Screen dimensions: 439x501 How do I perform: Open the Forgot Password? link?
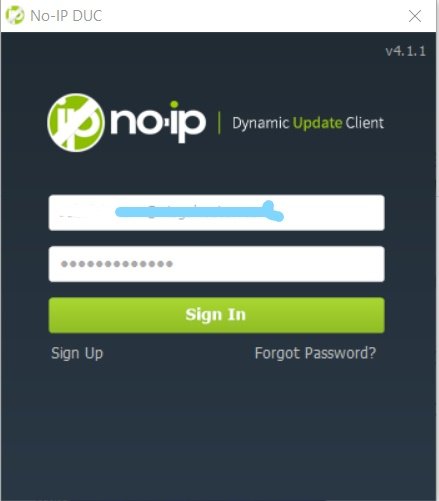click(315, 353)
